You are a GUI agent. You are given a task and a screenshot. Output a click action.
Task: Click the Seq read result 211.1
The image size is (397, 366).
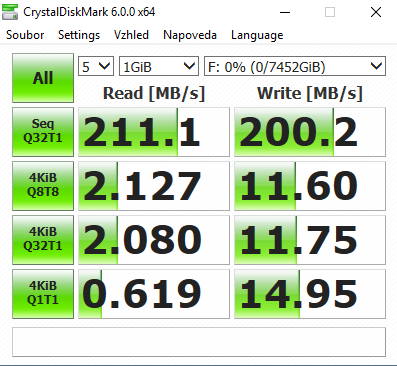(154, 132)
